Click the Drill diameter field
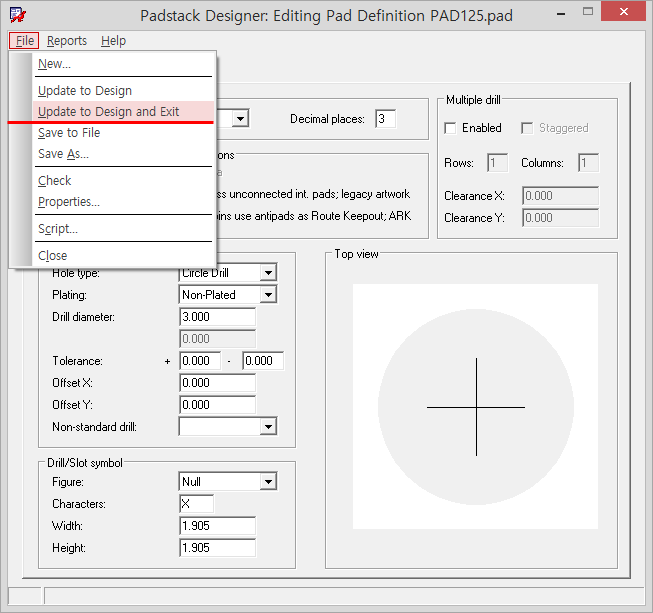This screenshot has height=613, width=653. (217, 317)
